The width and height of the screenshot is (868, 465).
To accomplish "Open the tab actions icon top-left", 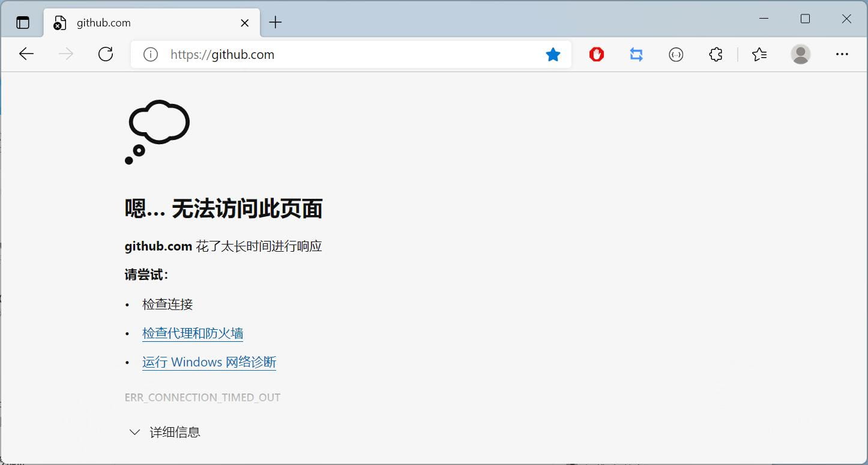I will pos(23,22).
